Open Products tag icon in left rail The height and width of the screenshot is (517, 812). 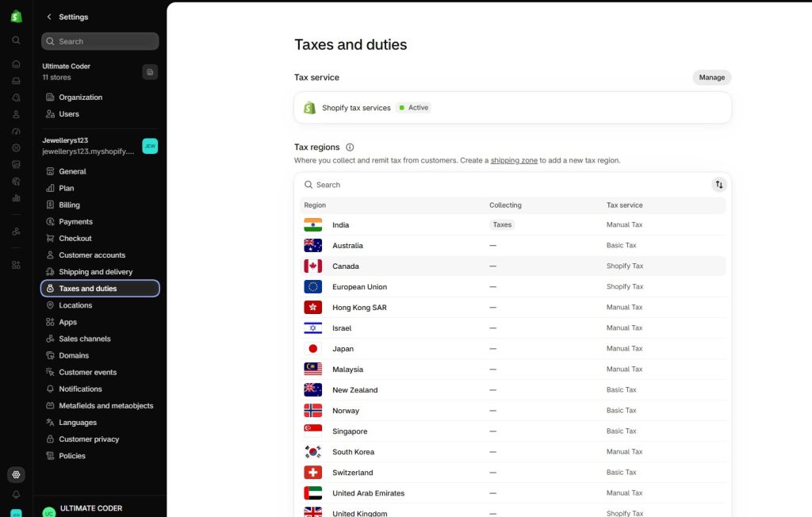pyautogui.click(x=16, y=98)
